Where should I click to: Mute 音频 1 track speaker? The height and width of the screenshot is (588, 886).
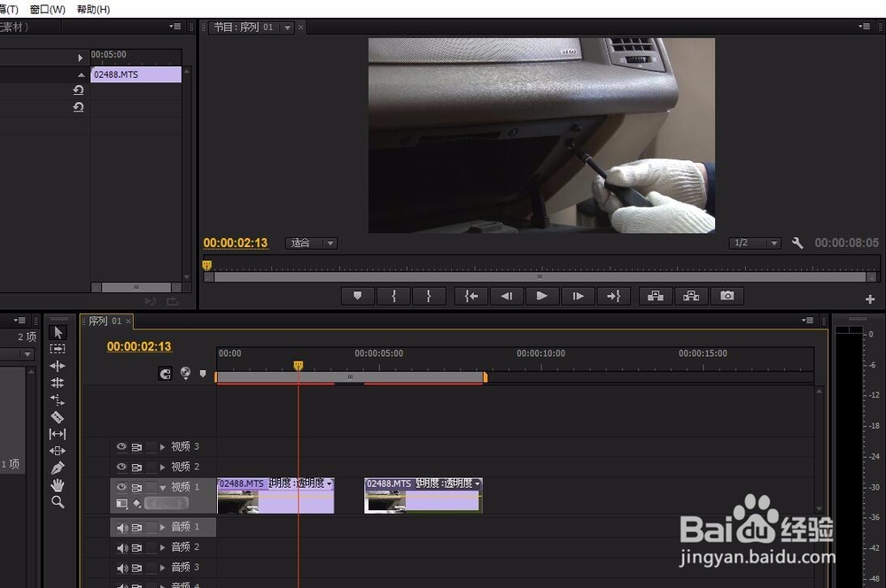click(121, 528)
